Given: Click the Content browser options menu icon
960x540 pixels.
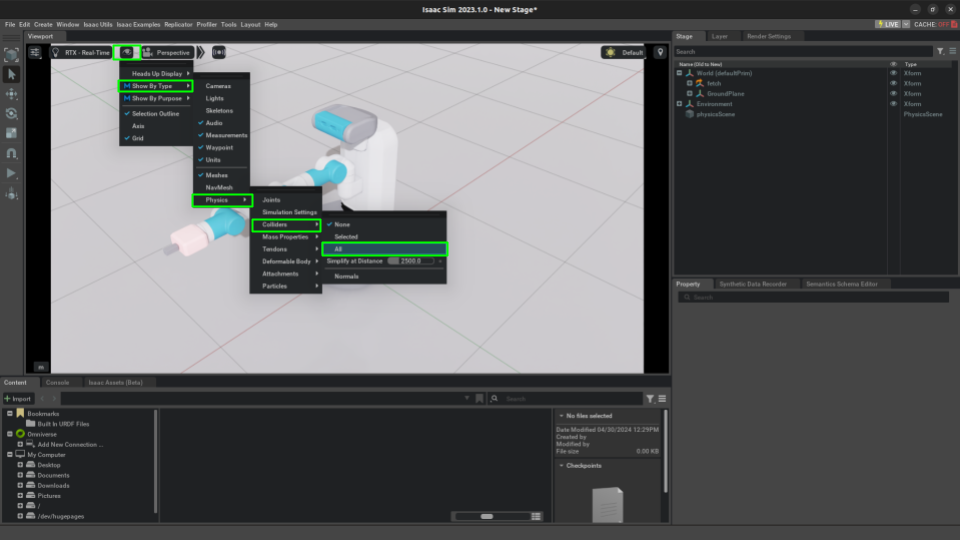Looking at the screenshot, I should click(662, 399).
